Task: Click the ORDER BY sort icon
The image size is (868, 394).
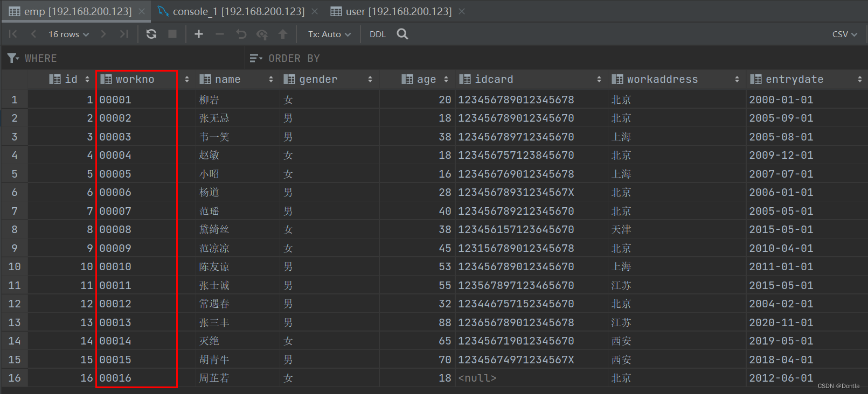Action: 256,58
